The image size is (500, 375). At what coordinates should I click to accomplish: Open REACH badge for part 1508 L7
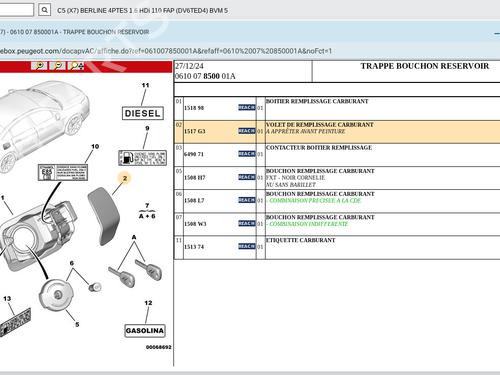(x=247, y=200)
